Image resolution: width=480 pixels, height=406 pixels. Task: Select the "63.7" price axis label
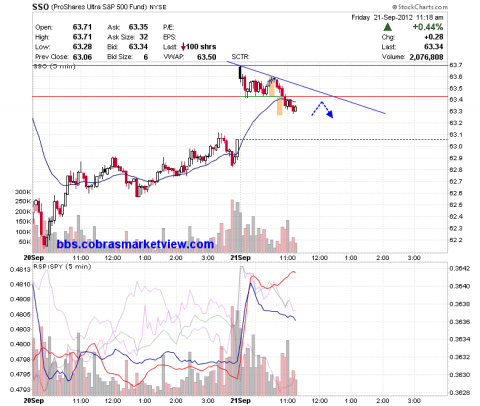pos(456,65)
